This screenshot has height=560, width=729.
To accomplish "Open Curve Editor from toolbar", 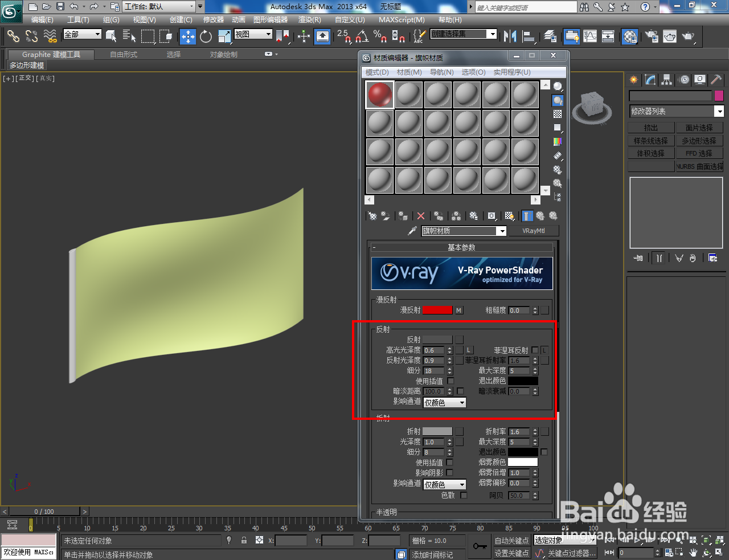I will coord(590,36).
